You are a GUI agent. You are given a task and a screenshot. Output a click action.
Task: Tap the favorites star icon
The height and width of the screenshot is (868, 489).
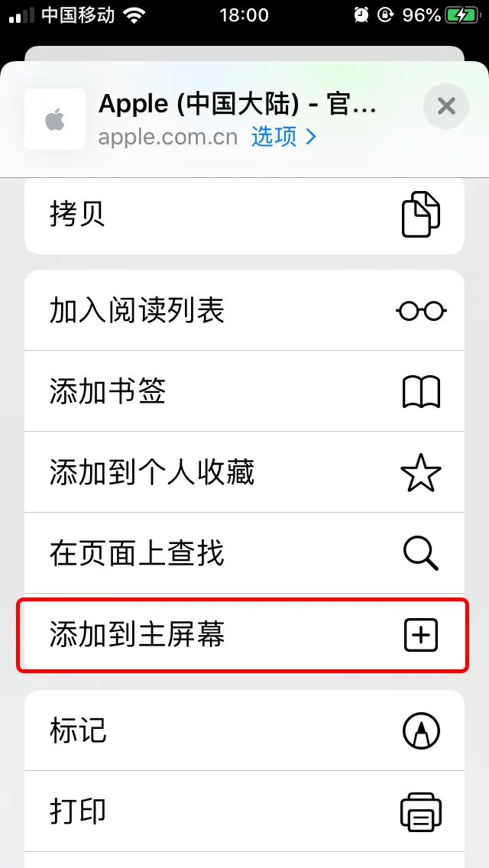(421, 473)
